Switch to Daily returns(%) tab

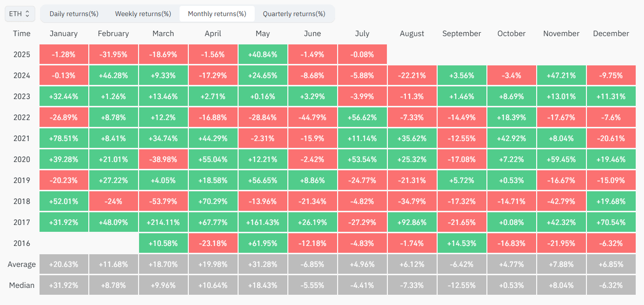point(74,14)
